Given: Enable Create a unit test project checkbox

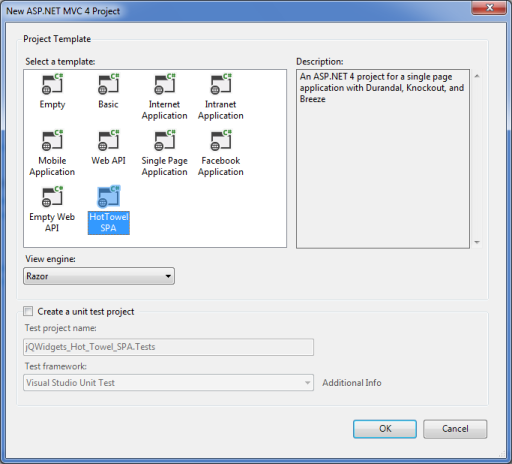Looking at the screenshot, I should click(x=28, y=311).
